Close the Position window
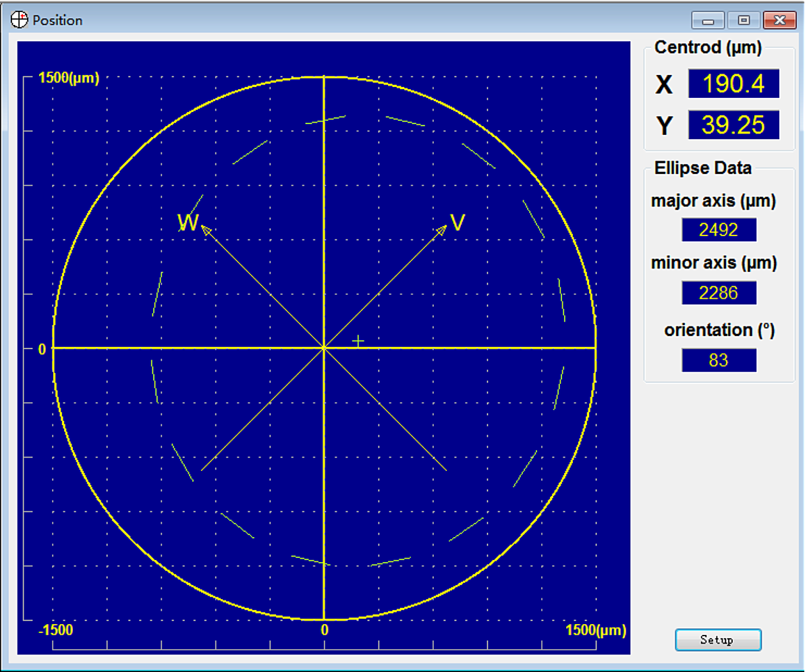 pyautogui.click(x=780, y=20)
